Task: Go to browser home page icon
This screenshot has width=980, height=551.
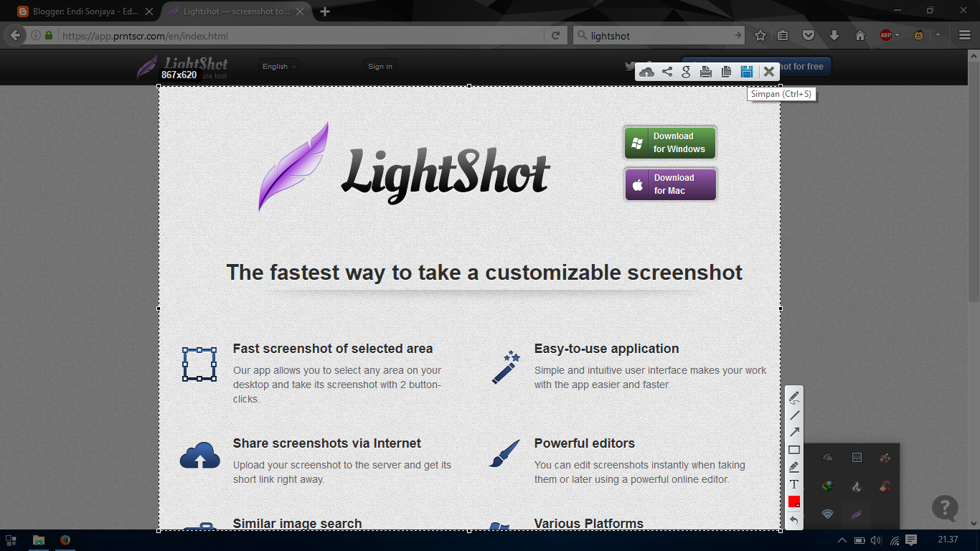Action: tap(860, 35)
